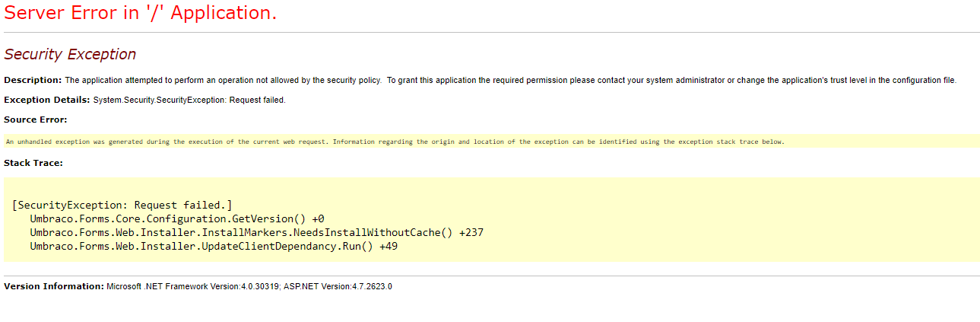
Task: Click the Umbraco.Forms.Core.Configuration.GetVersion() +0 line
Action: (x=177, y=219)
